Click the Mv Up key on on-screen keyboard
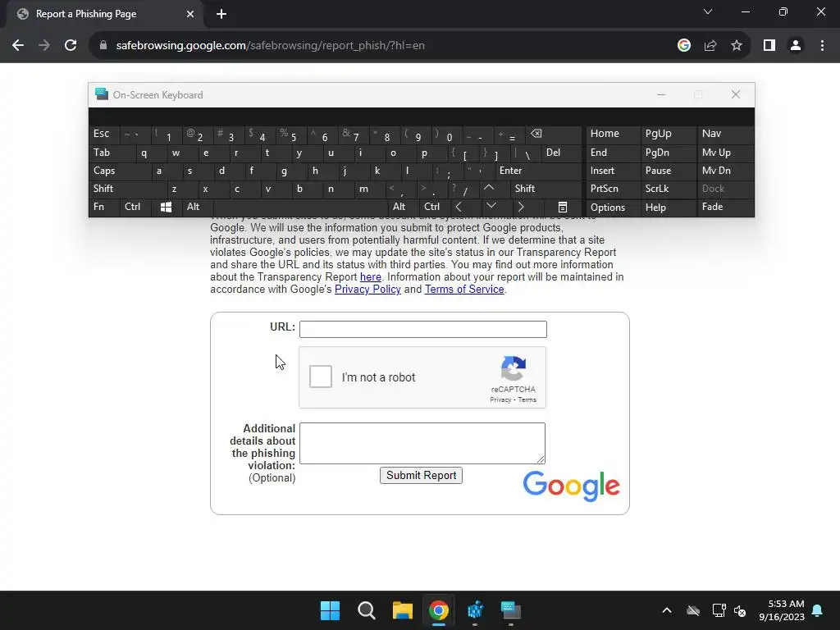The image size is (840, 630). tap(725, 153)
